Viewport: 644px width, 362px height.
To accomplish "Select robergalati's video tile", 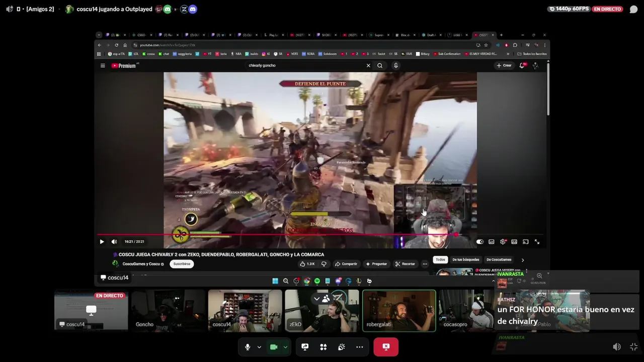I will pos(399,311).
